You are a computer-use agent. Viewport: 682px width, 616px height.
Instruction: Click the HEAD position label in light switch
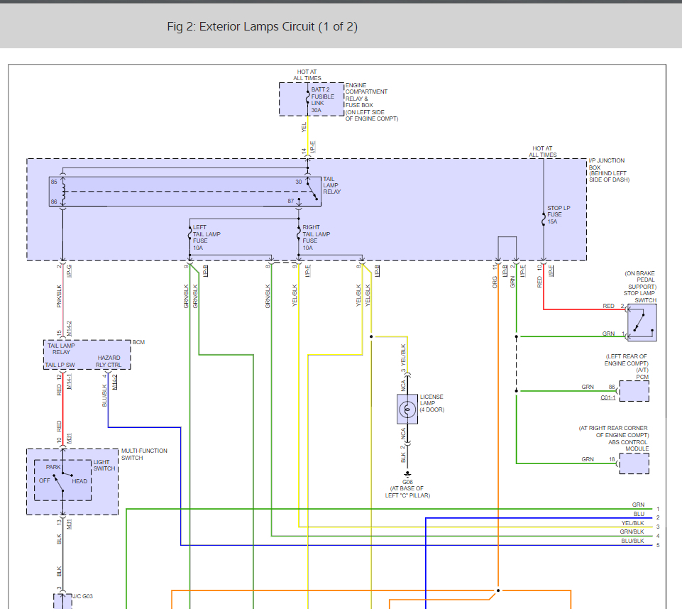(x=79, y=481)
